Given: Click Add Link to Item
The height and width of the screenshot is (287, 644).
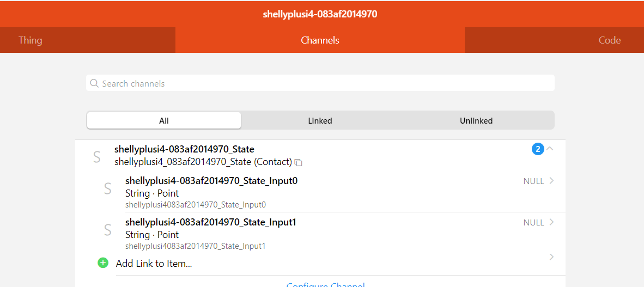Looking at the screenshot, I should tap(154, 264).
